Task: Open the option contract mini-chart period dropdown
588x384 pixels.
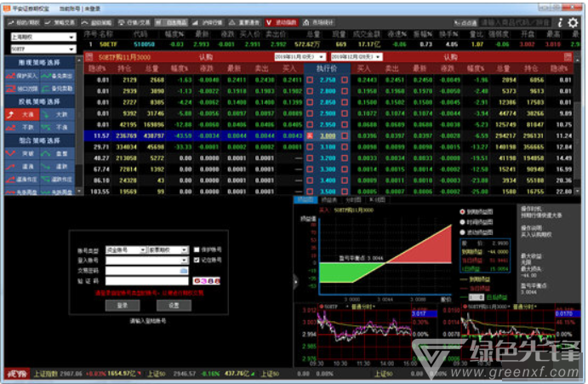Action: tap(526, 307)
